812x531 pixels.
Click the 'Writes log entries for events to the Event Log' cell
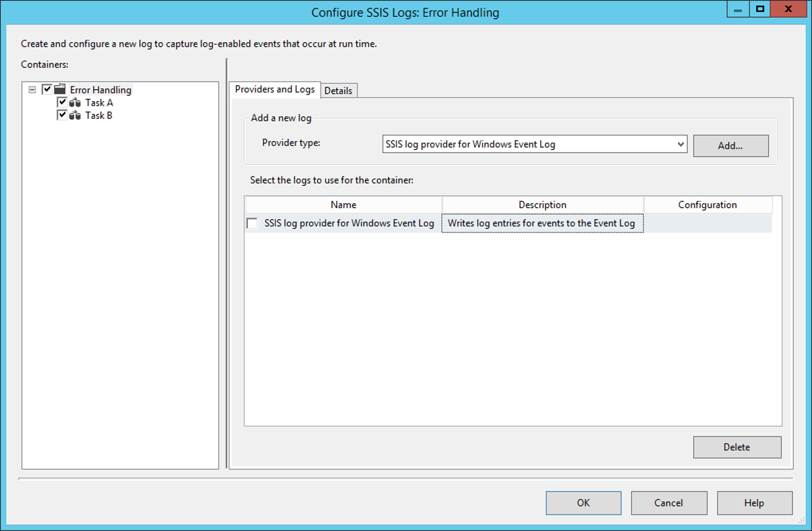click(x=542, y=223)
